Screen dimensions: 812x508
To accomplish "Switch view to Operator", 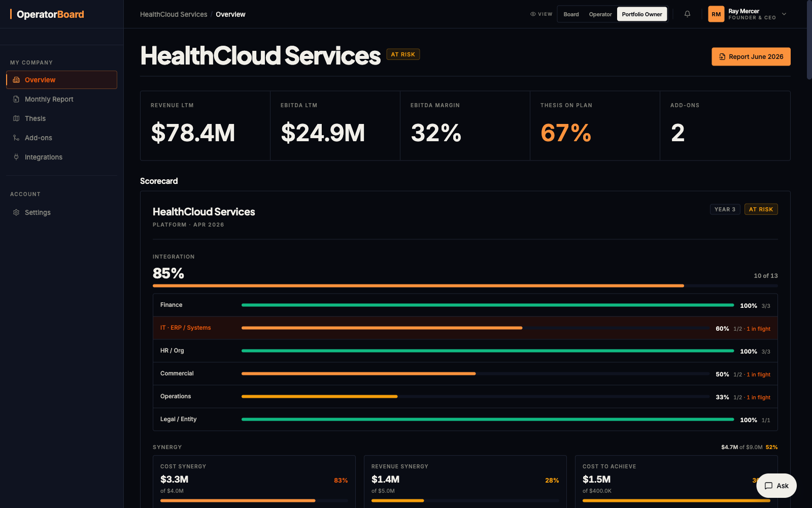I will pos(600,14).
